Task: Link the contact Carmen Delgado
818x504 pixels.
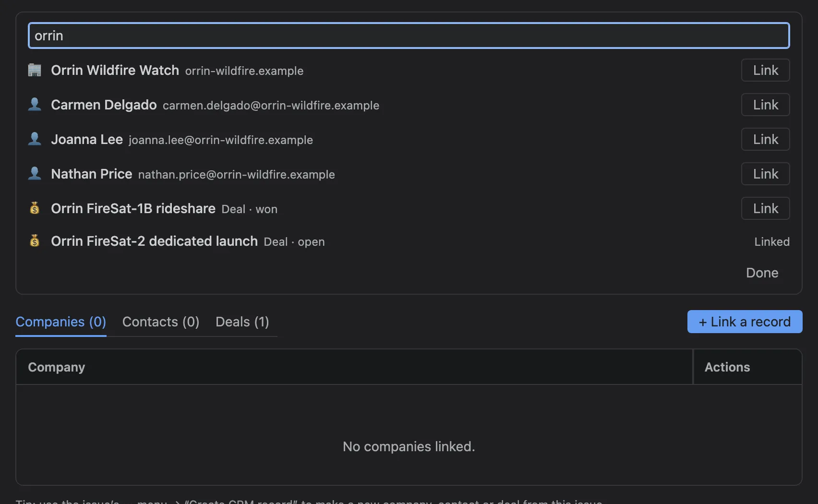Action: [765, 105]
